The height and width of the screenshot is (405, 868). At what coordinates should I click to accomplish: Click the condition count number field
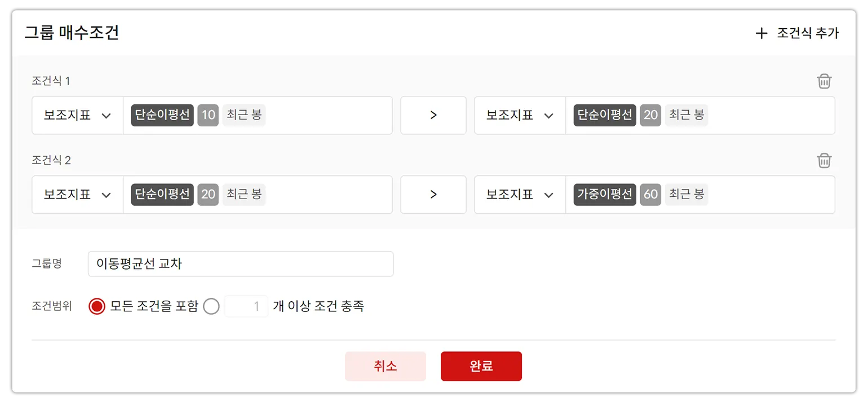pos(246,306)
